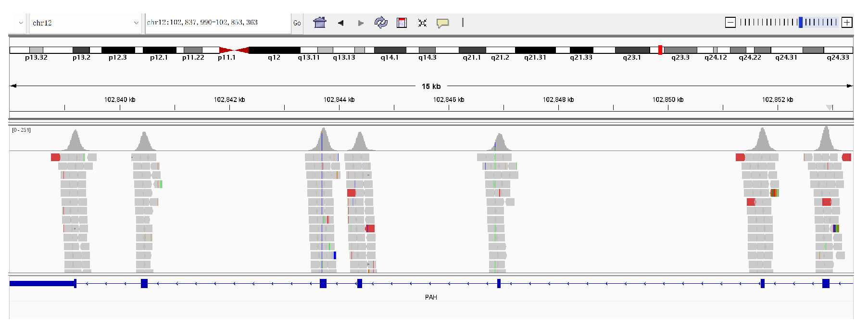Zoom in with the plus icon
Image resolution: width=868 pixels, height=328 pixels.
[x=847, y=22]
